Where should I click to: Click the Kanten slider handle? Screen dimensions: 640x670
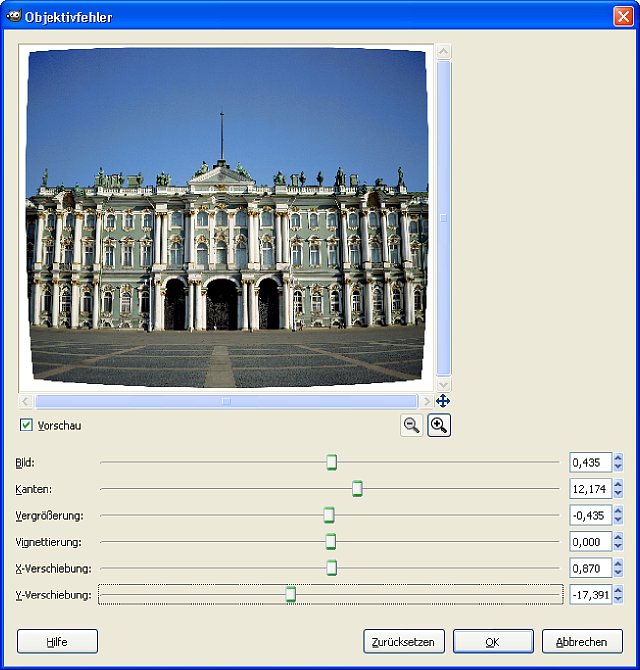pos(357,489)
